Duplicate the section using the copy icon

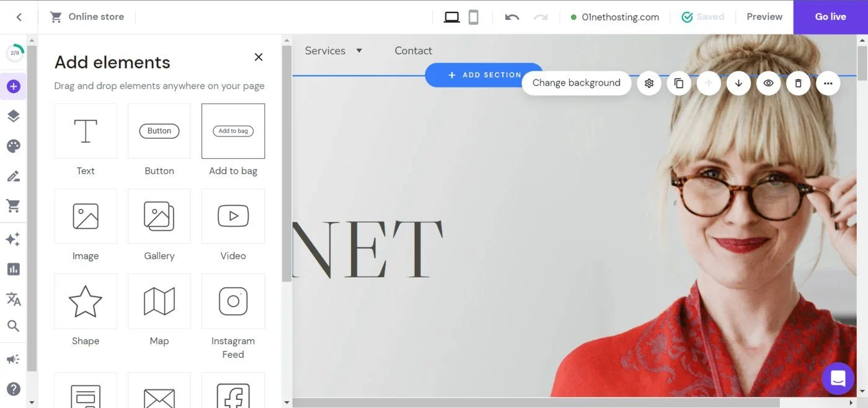click(x=678, y=82)
